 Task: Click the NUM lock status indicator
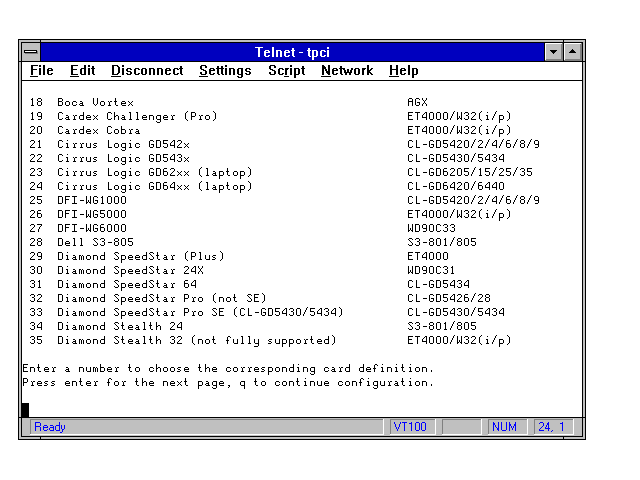tap(505, 427)
